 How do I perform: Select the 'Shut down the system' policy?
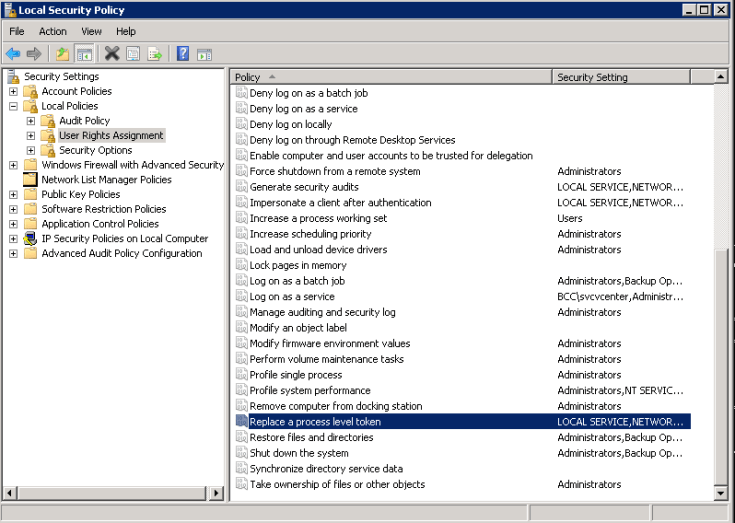tap(299, 453)
